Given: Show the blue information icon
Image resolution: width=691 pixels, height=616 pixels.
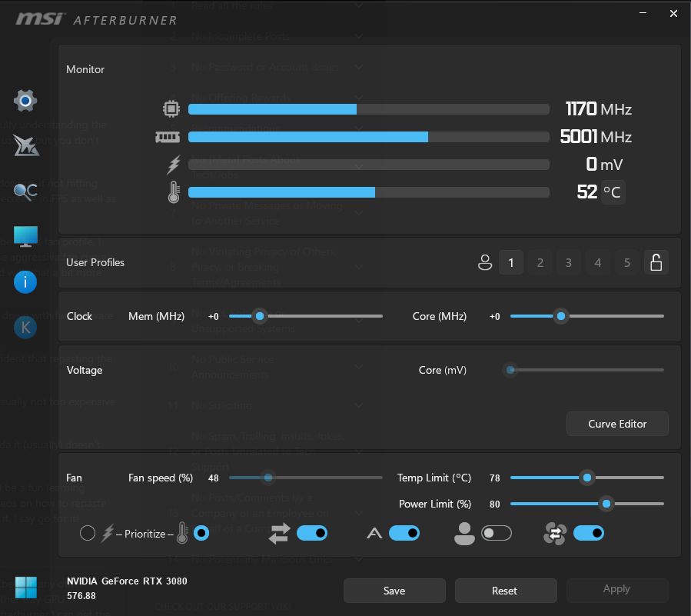Looking at the screenshot, I should click(x=25, y=281).
